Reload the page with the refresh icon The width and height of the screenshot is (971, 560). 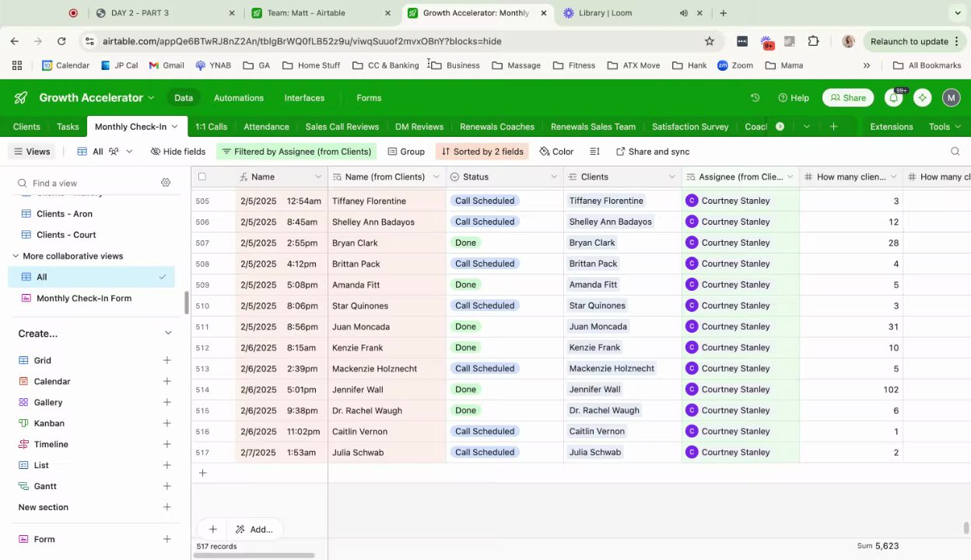61,41
